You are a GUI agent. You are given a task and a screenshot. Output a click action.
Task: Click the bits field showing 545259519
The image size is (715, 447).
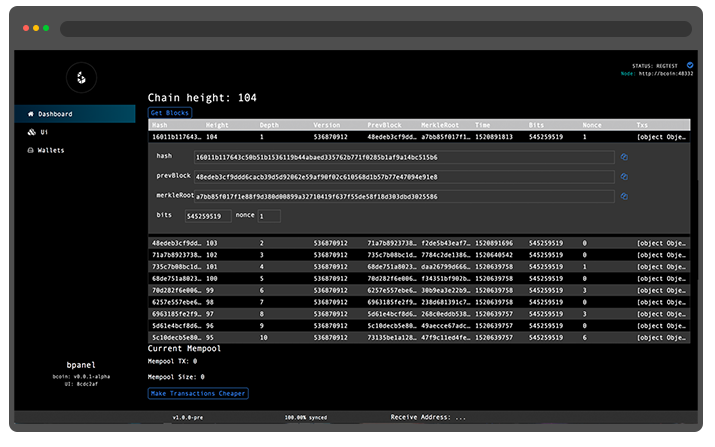(x=208, y=216)
